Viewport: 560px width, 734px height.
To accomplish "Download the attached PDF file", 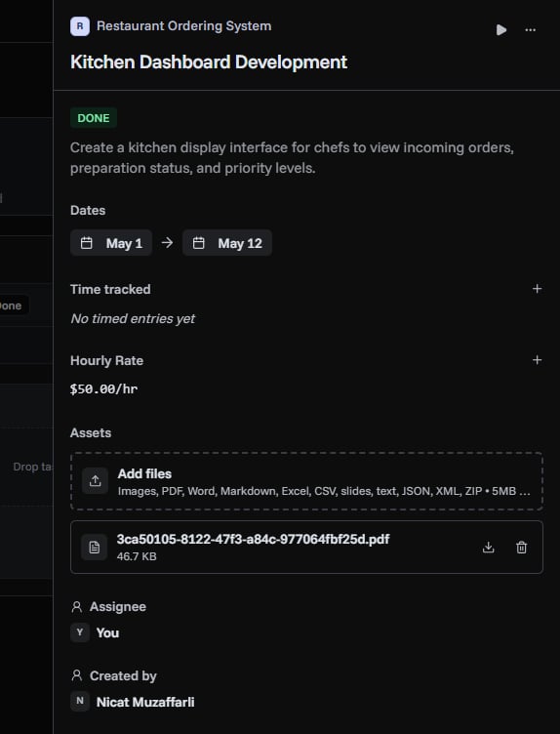I will point(488,548).
